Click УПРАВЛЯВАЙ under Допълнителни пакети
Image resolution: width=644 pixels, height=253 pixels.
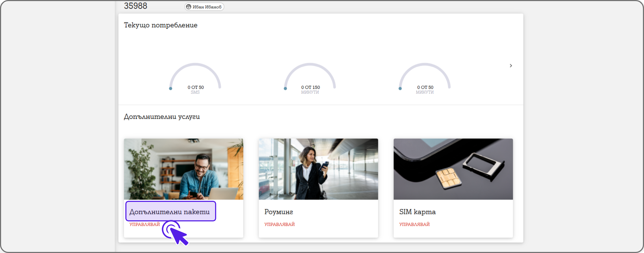tap(145, 224)
